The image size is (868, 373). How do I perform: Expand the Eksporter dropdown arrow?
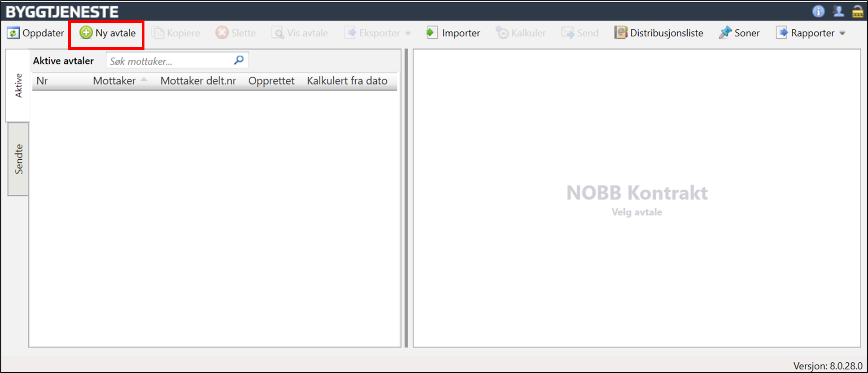pos(408,33)
